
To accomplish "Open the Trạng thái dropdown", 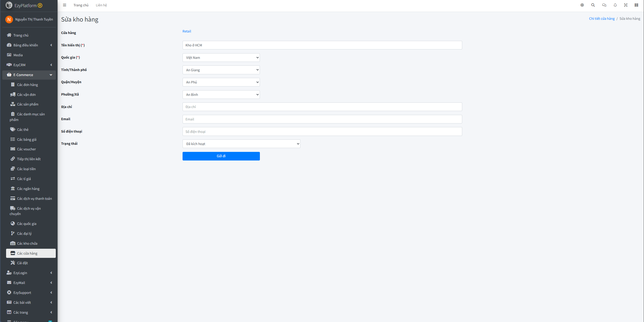I will 241,144.
